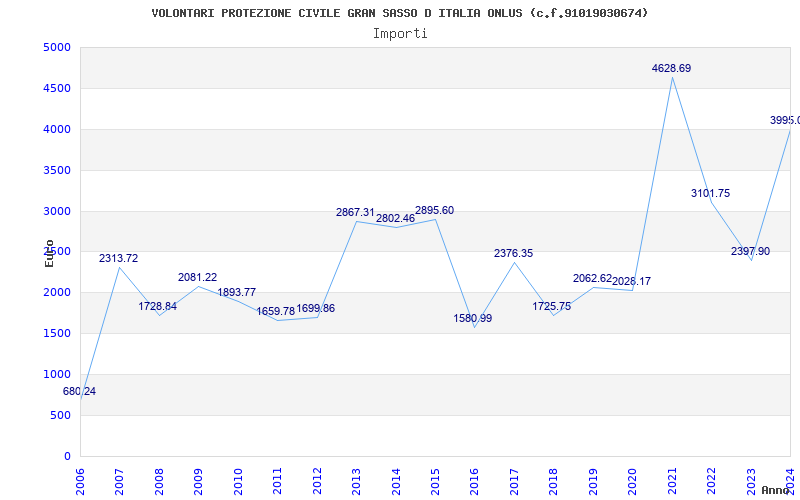Click the 1659.78 data label
Screen dimensions: 800x500
pos(276,312)
